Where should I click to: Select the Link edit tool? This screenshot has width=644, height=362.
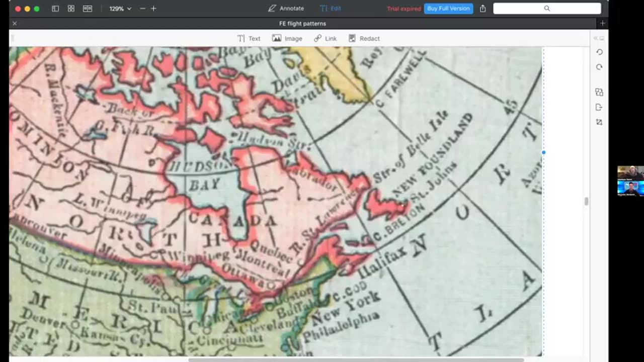[325, 38]
